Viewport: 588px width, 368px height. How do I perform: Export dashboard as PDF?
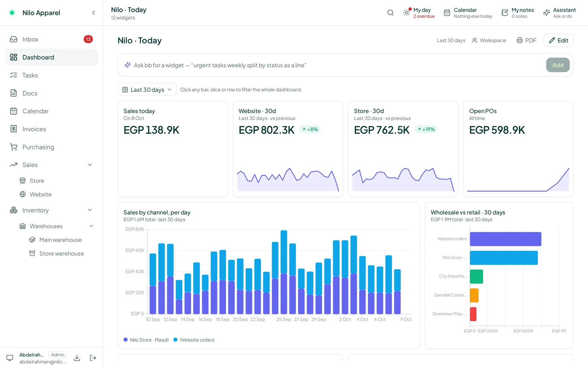(x=526, y=40)
